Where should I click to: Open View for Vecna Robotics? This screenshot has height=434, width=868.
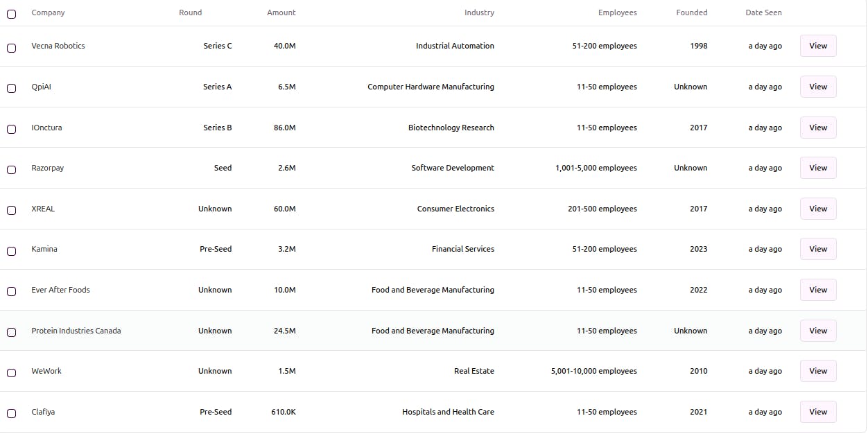tap(818, 46)
